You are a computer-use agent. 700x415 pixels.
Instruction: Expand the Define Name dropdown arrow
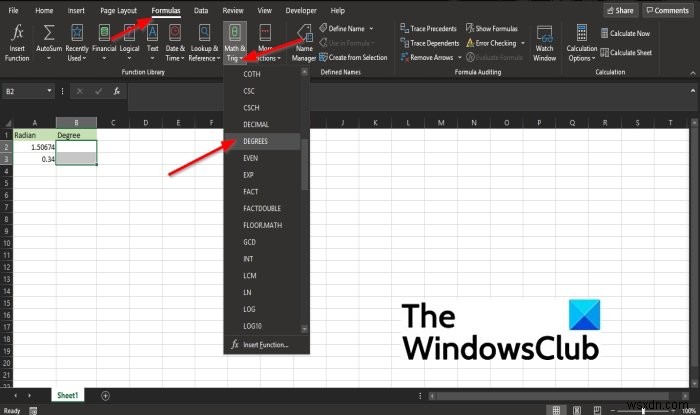point(371,29)
